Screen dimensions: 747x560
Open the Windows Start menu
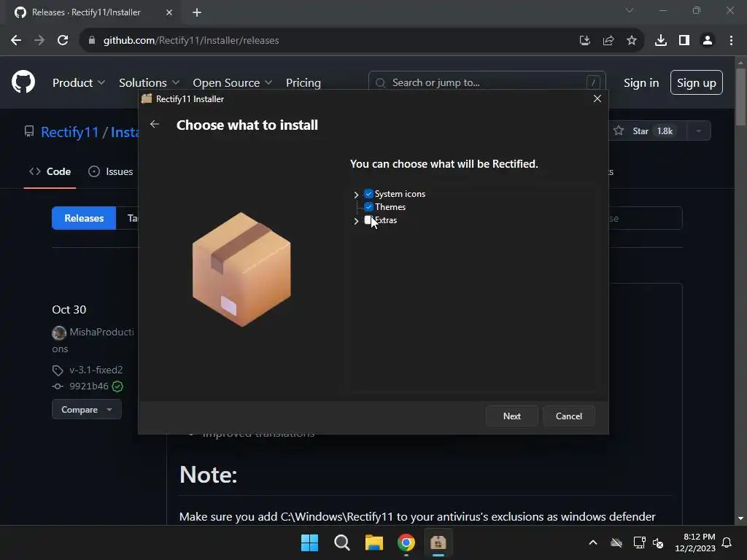pyautogui.click(x=309, y=542)
